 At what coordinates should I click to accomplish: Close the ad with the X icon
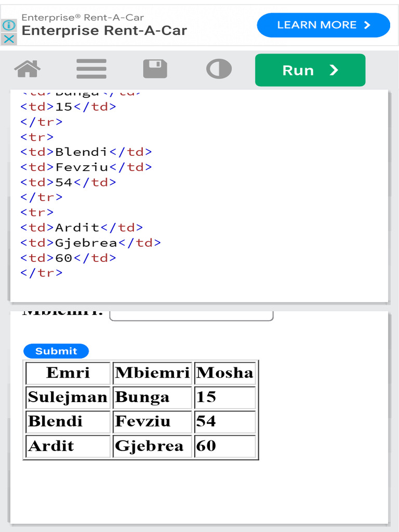[9, 38]
